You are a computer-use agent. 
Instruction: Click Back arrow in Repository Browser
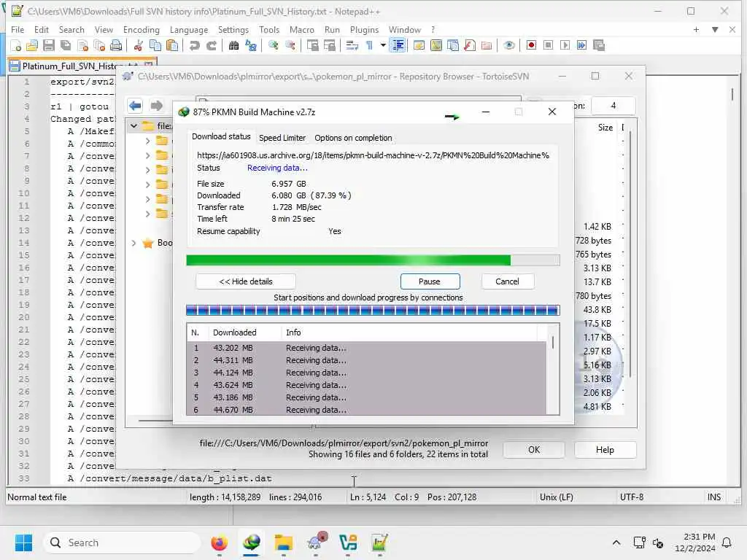coord(135,106)
